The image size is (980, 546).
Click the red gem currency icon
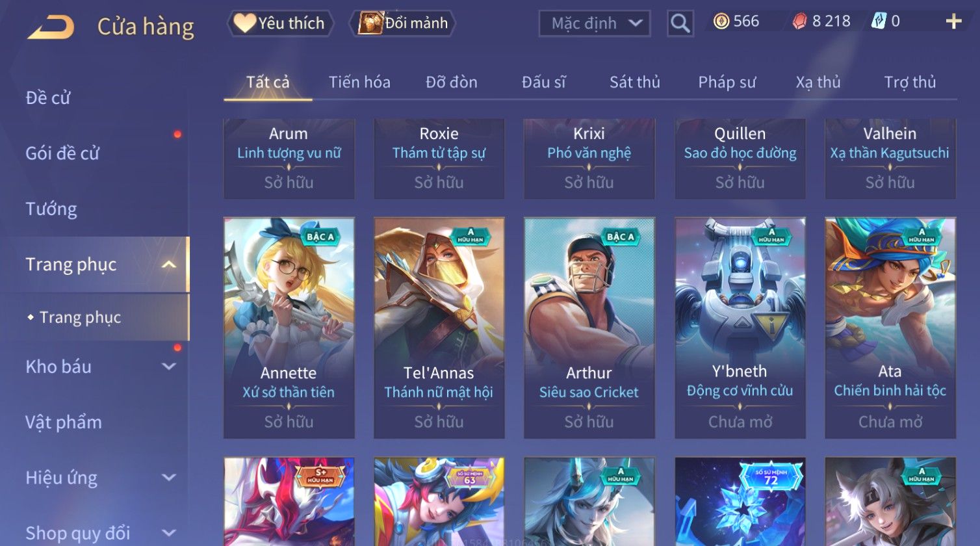[x=799, y=21]
